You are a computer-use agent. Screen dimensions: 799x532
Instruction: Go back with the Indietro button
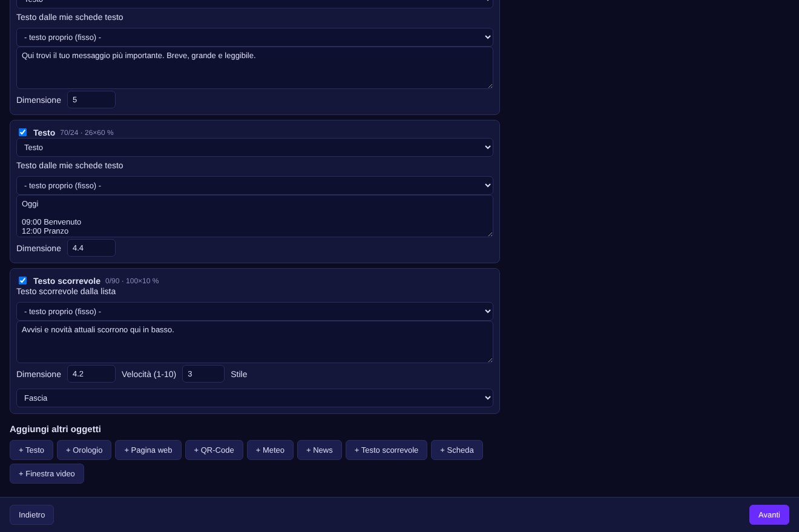point(31,514)
